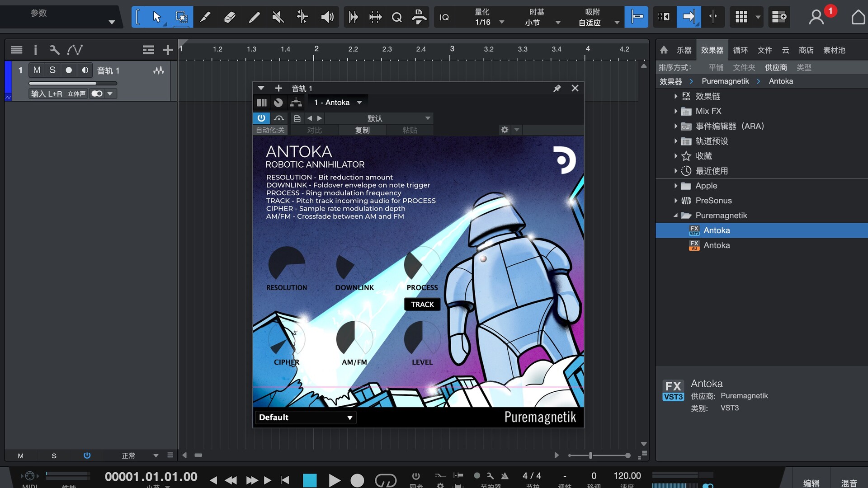Open the Default preset dropdown in Antoka
The height and width of the screenshot is (488, 868).
click(306, 418)
